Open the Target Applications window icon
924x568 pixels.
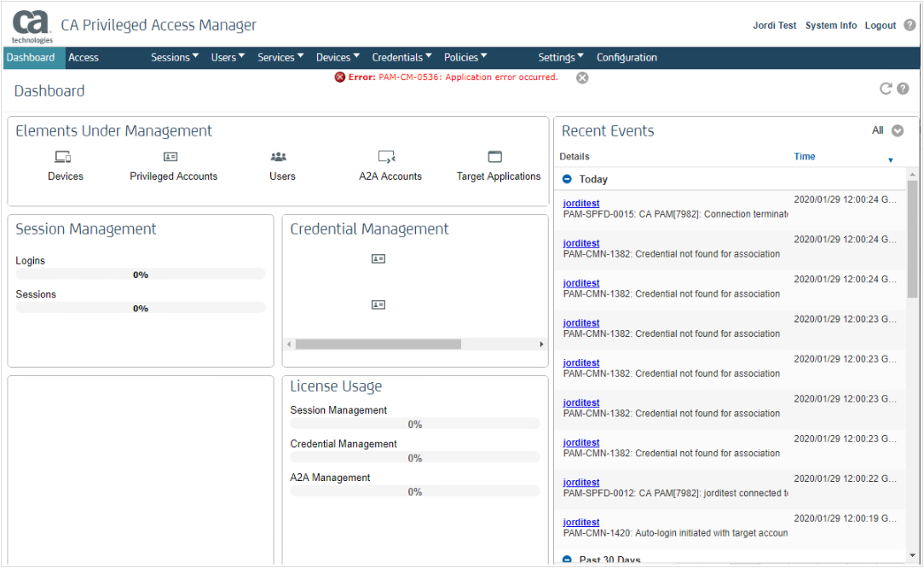[495, 157]
